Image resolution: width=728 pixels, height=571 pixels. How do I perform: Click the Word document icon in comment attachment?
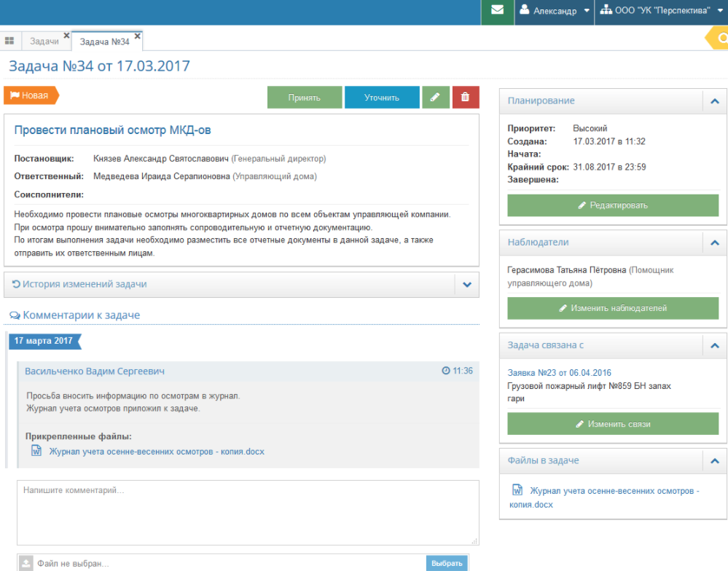(36, 451)
